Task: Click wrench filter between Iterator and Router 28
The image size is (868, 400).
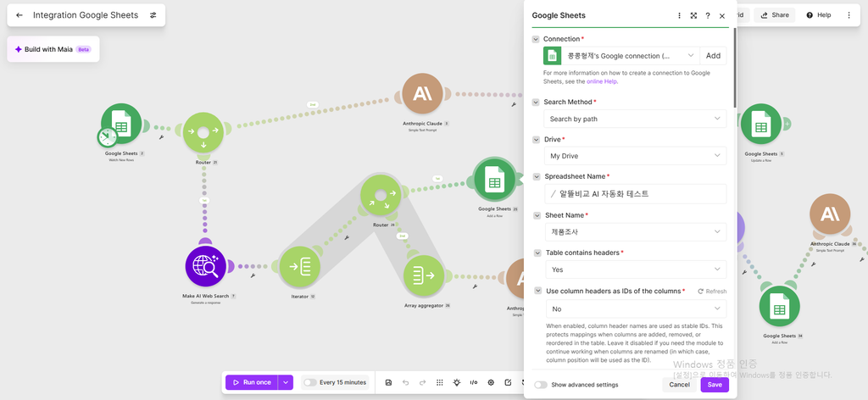Action: pyautogui.click(x=346, y=238)
